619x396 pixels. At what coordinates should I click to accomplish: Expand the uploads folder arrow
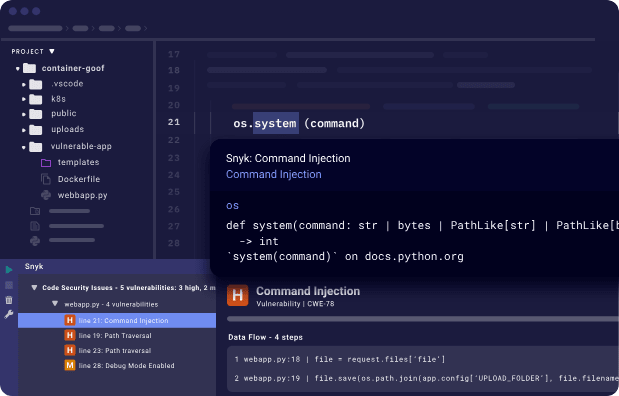(24, 129)
